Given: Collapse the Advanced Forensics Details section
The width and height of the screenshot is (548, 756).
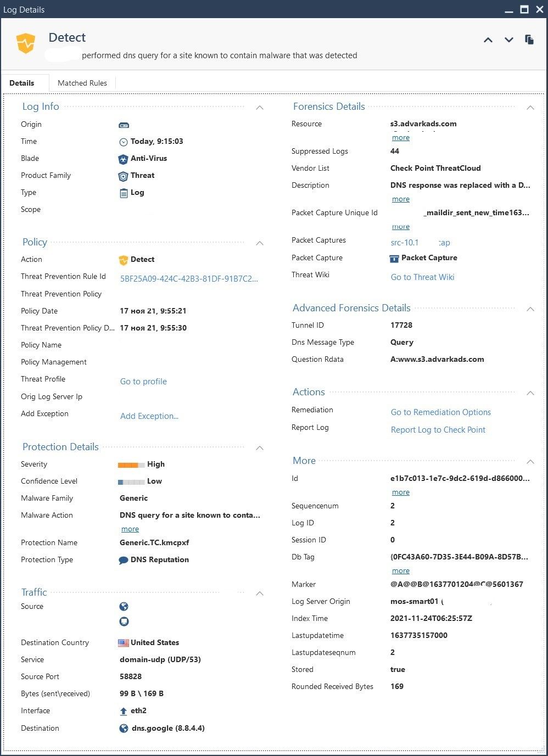Looking at the screenshot, I should coord(530,309).
